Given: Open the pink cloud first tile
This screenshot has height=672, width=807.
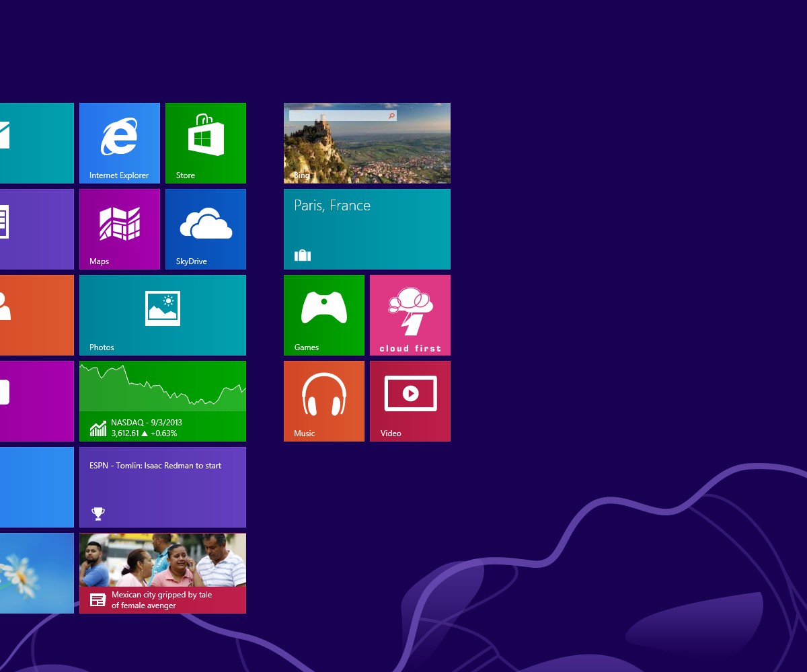Looking at the screenshot, I should (410, 315).
